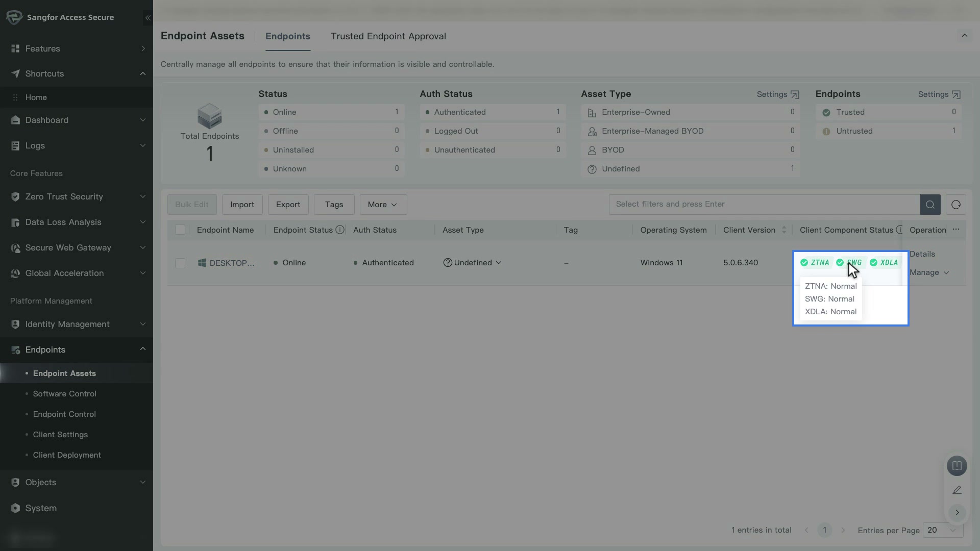
Task: Open Client Settings in sidebar
Action: click(x=60, y=435)
